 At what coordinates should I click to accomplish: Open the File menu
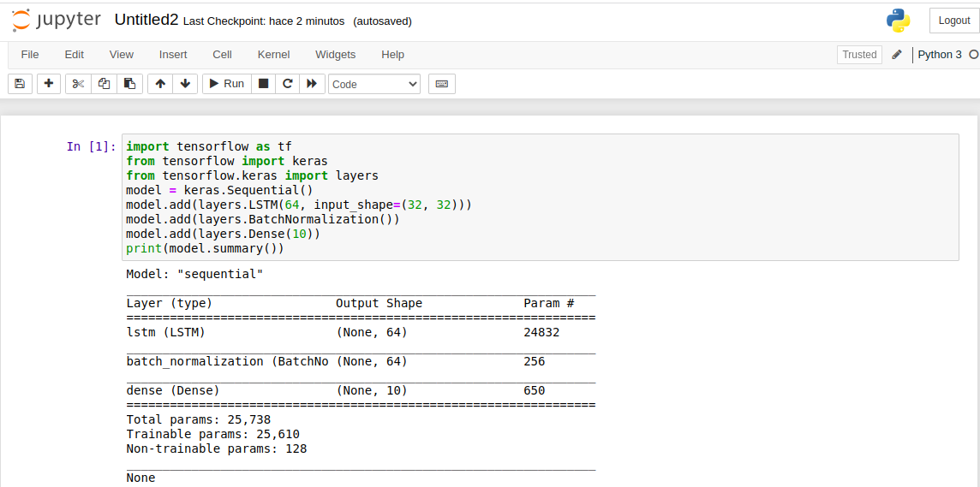click(30, 55)
